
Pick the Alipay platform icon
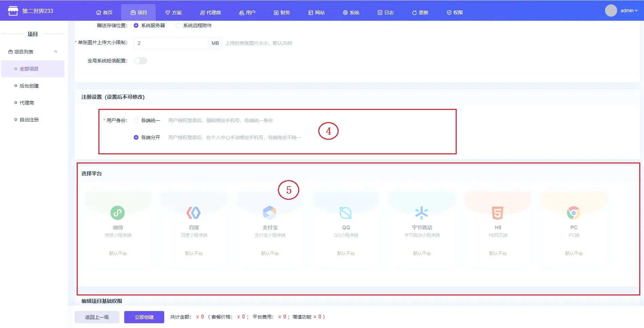(270, 213)
